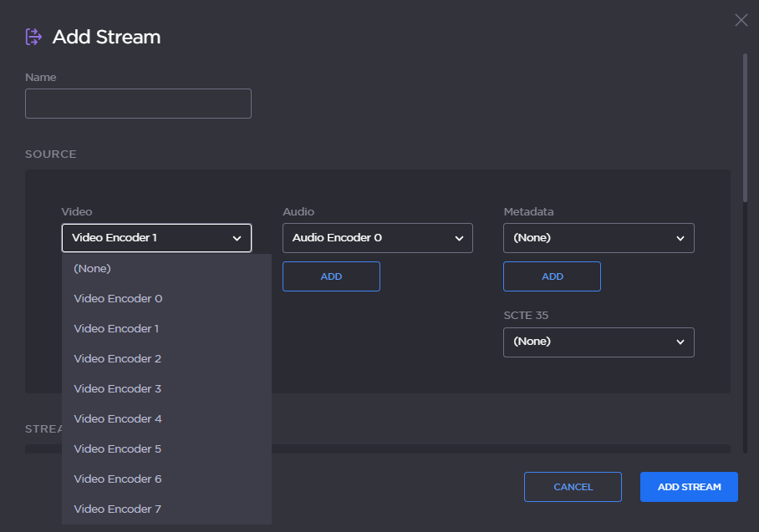Click the Add Stream header icon
Screen dimensions: 759x532
[x=32, y=37]
